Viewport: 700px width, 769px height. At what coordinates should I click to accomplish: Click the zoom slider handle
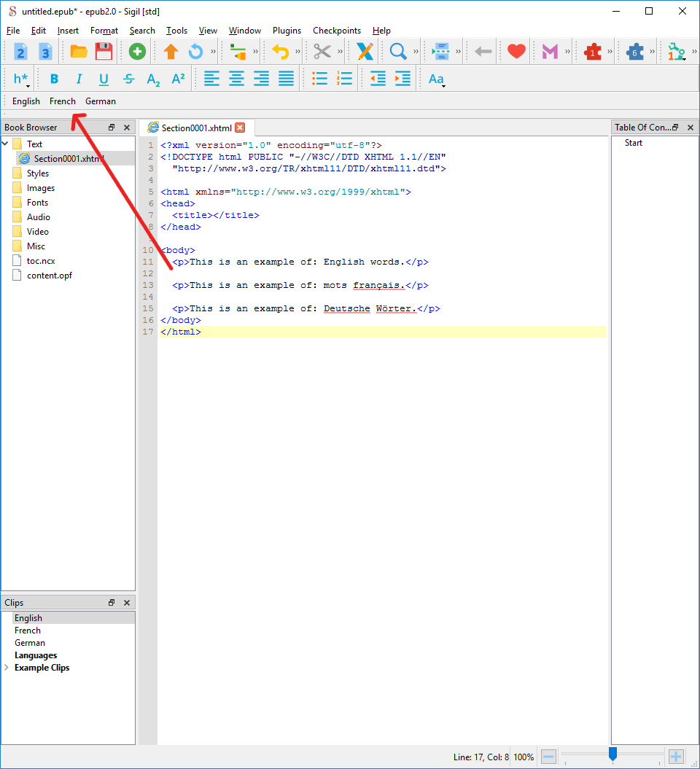coord(612,754)
